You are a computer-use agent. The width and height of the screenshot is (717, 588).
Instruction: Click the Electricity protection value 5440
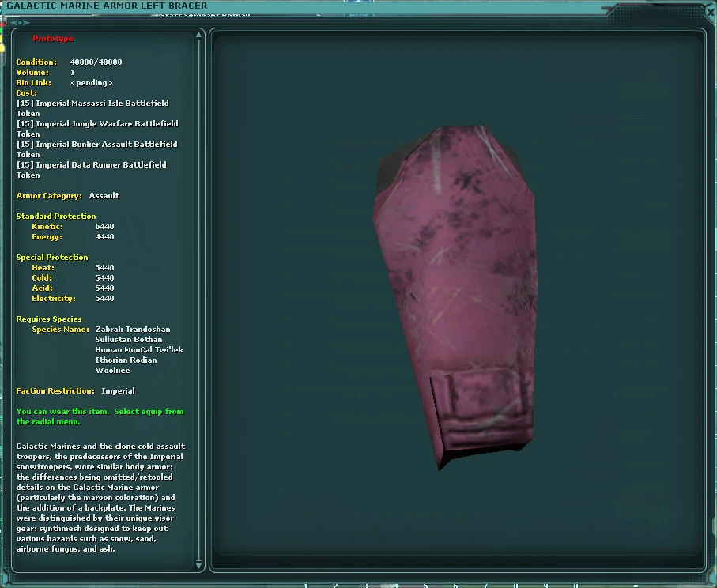104,299
